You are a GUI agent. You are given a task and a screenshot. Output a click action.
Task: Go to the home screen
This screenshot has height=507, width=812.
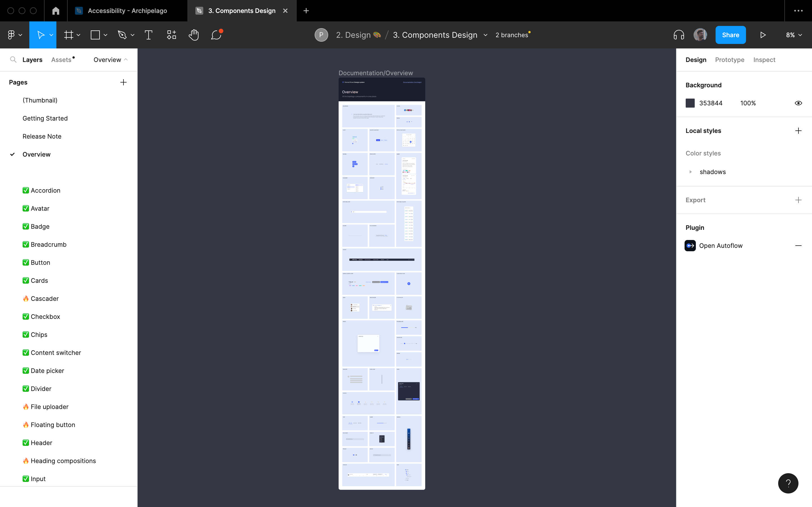coord(56,11)
